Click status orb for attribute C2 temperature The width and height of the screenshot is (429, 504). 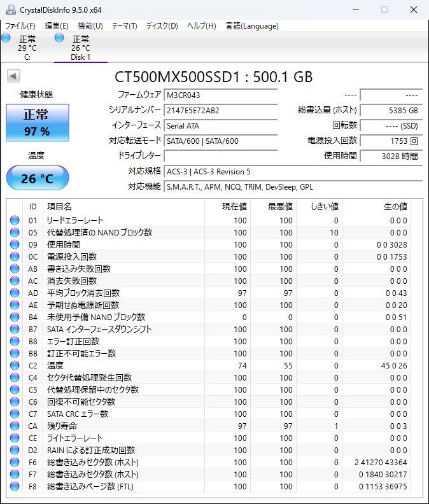(15, 366)
